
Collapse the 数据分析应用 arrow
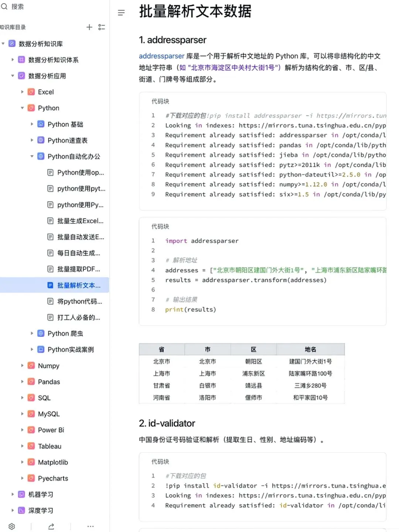click(x=13, y=76)
